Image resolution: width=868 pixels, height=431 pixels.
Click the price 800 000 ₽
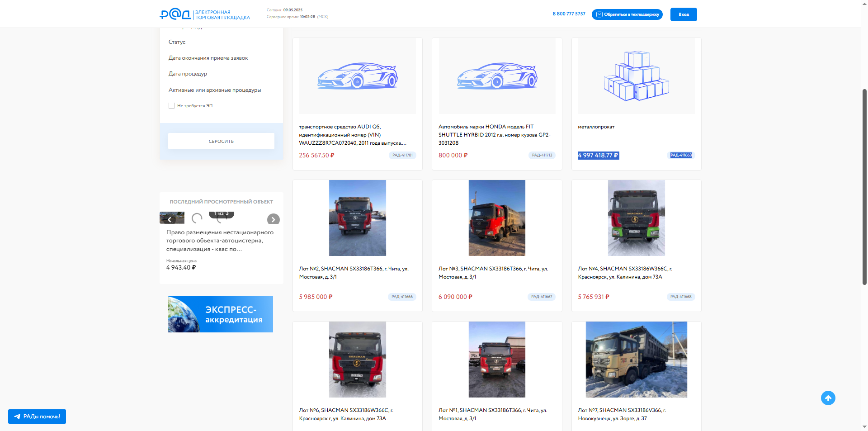(453, 155)
